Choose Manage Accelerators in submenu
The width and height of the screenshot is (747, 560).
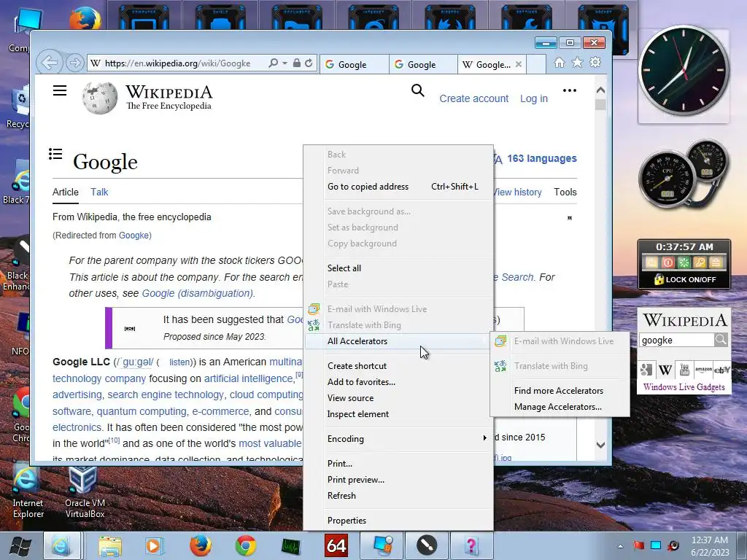(x=560, y=407)
